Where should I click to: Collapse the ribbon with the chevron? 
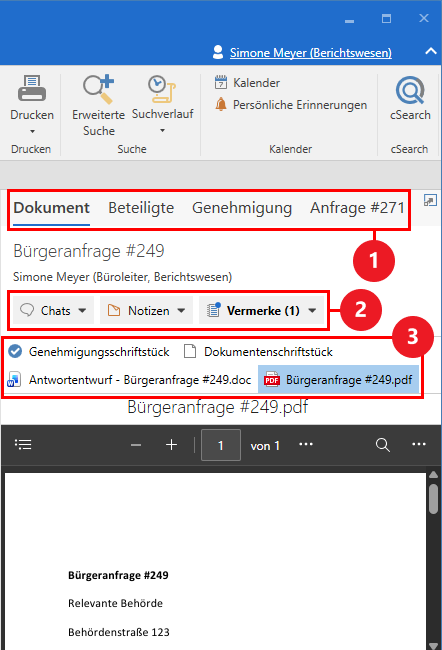click(431, 51)
